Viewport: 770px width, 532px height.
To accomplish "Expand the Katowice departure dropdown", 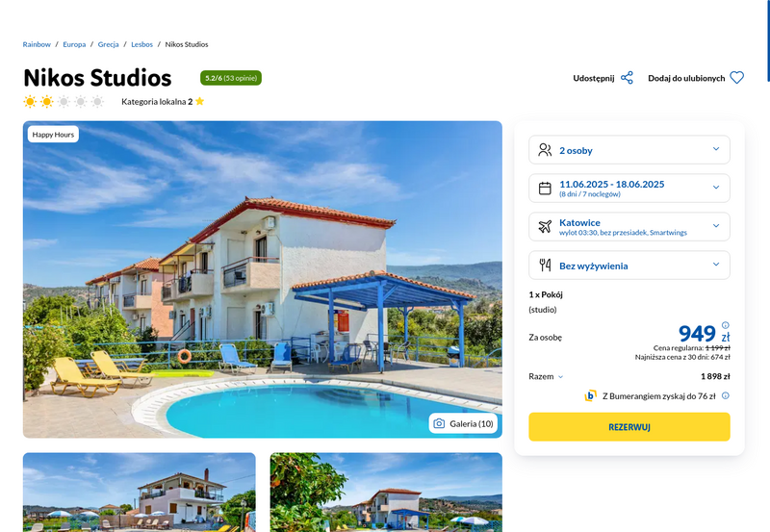I will [629, 227].
